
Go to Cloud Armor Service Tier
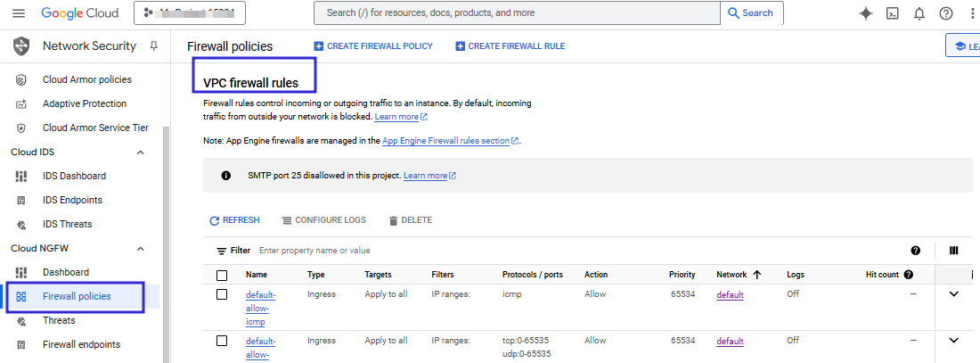(x=95, y=128)
